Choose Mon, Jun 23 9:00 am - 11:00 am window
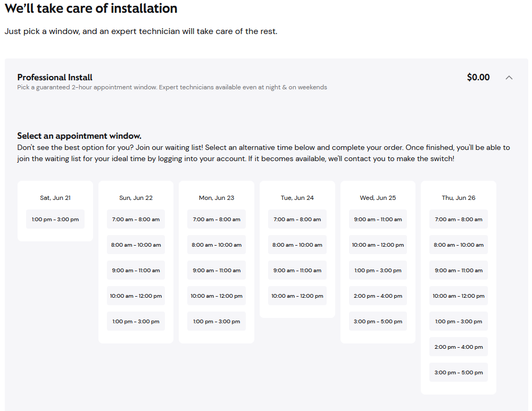This screenshot has width=532, height=411. [217, 270]
